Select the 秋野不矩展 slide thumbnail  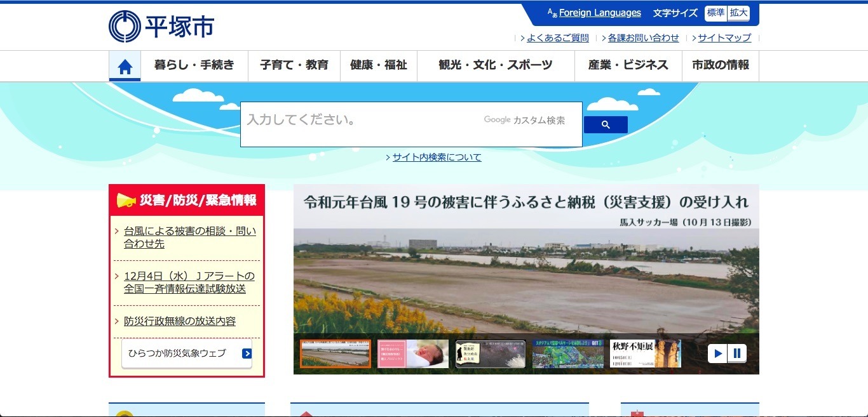coord(645,354)
